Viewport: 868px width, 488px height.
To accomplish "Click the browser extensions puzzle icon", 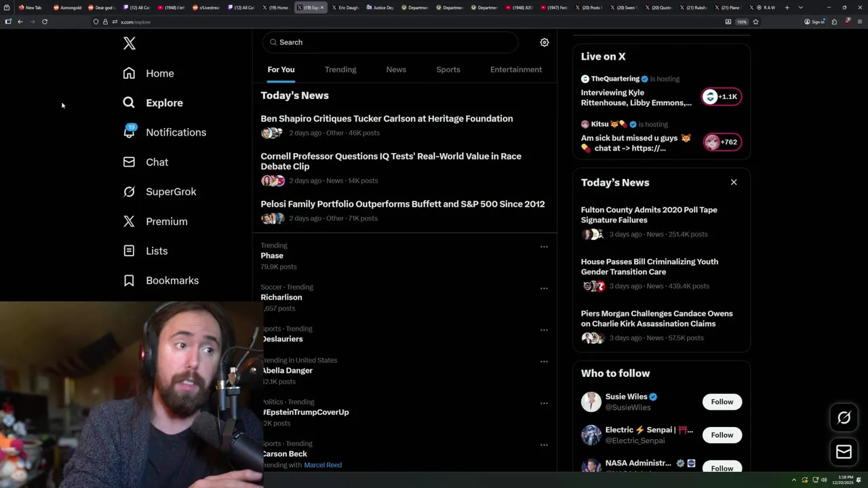I will click(834, 22).
